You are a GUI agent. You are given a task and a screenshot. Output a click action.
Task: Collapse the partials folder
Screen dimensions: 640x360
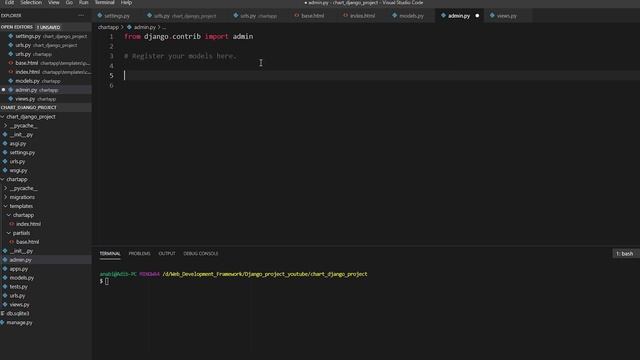pyautogui.click(x=21, y=233)
